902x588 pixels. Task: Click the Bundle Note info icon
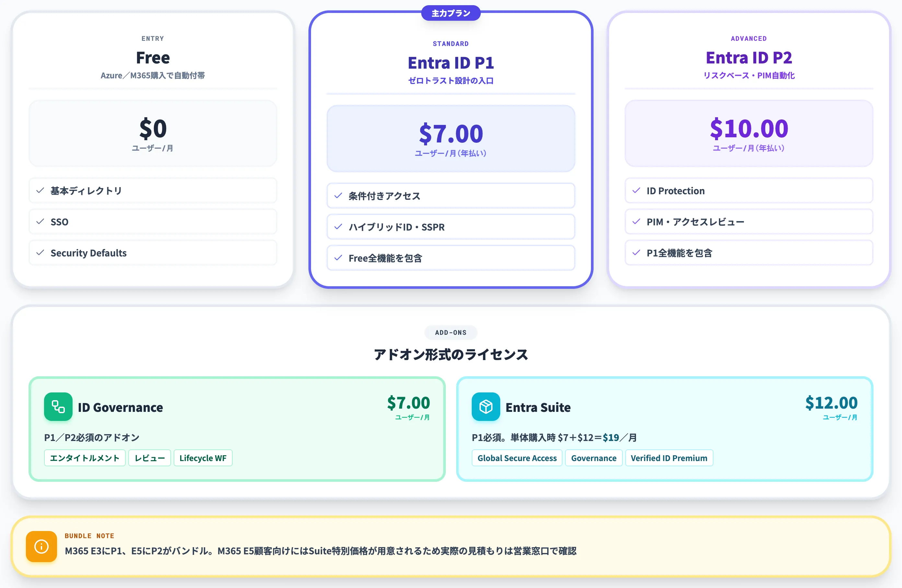coord(41,546)
